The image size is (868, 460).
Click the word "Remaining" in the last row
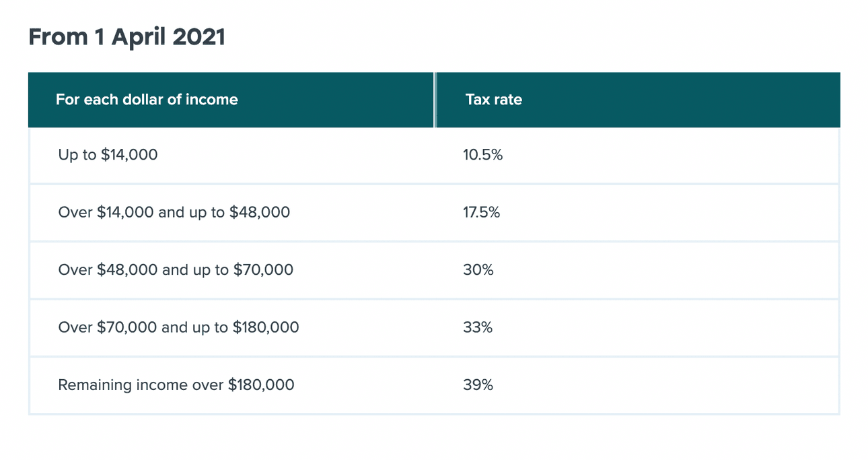click(x=95, y=385)
